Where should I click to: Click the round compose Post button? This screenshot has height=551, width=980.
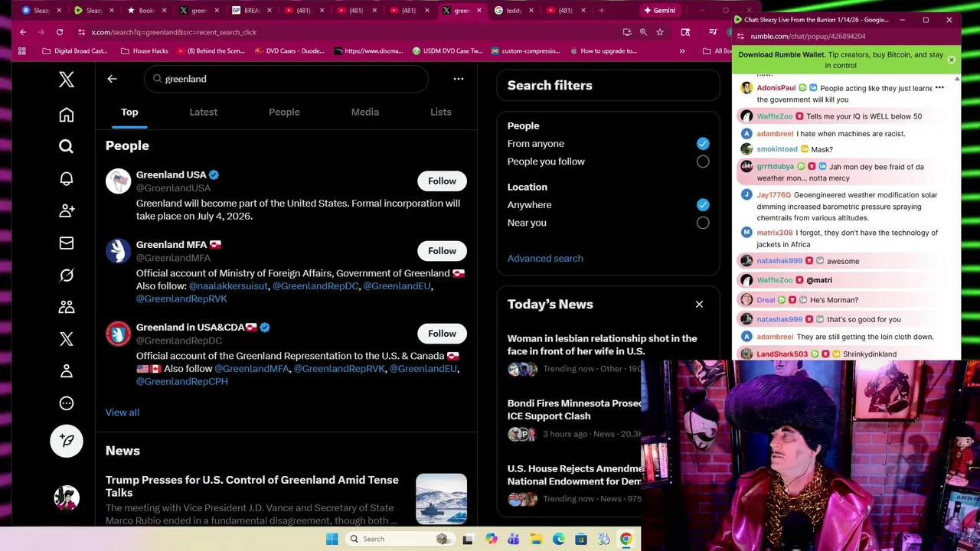coord(67,441)
